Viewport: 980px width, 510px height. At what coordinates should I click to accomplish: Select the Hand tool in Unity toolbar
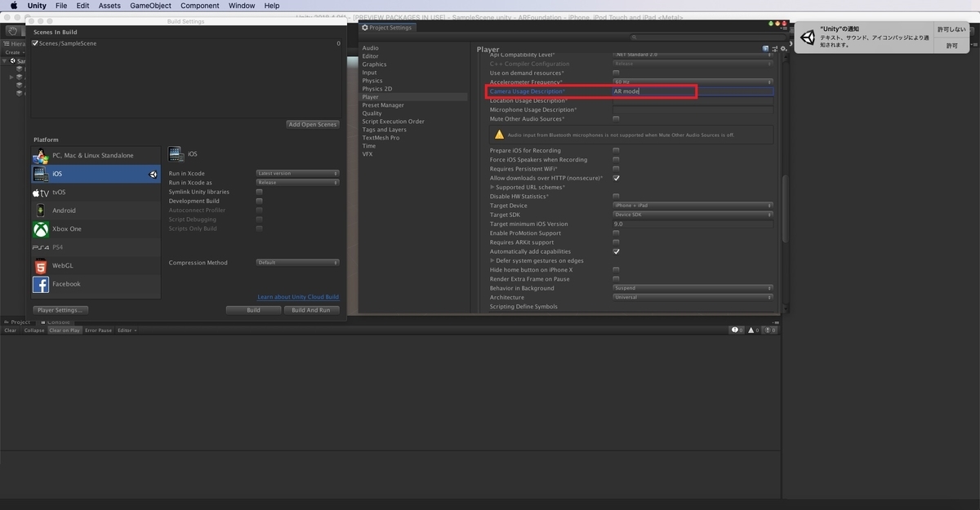12,31
